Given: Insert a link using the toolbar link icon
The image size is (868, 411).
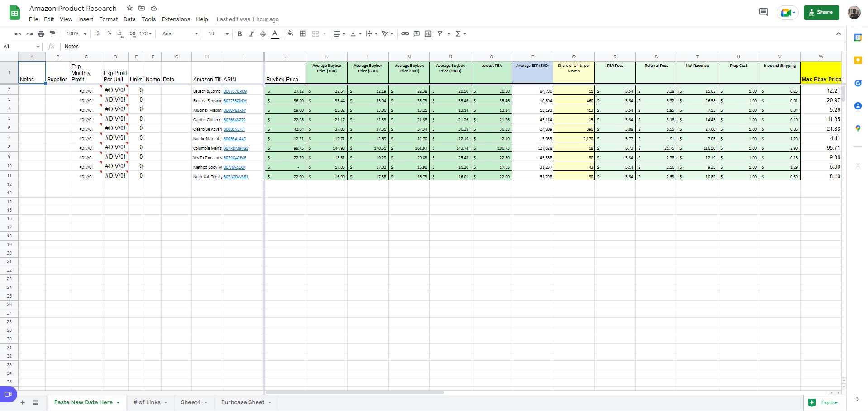Looking at the screenshot, I should (405, 33).
